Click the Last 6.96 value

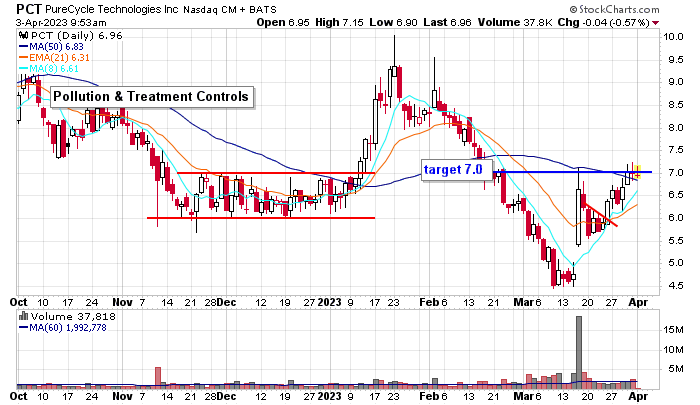pyautogui.click(x=447, y=22)
